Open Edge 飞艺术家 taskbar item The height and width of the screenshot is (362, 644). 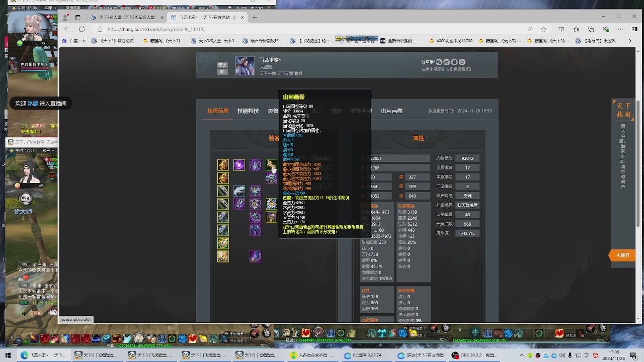[x=43, y=355]
